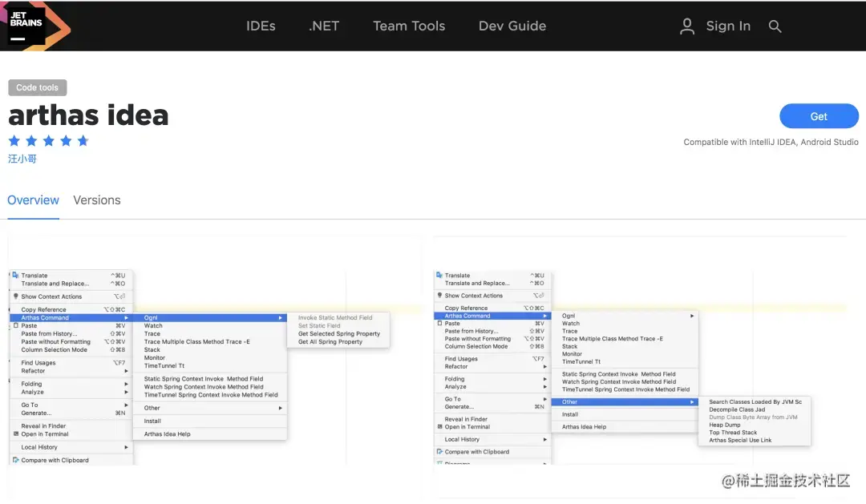Select Get Selected Spring Property entry

[338, 334]
